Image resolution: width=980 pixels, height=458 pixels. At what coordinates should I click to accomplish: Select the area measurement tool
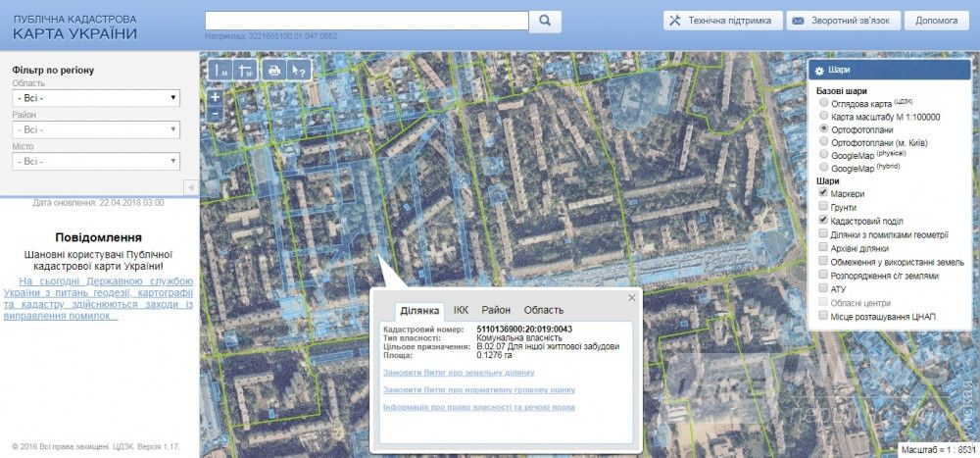245,70
